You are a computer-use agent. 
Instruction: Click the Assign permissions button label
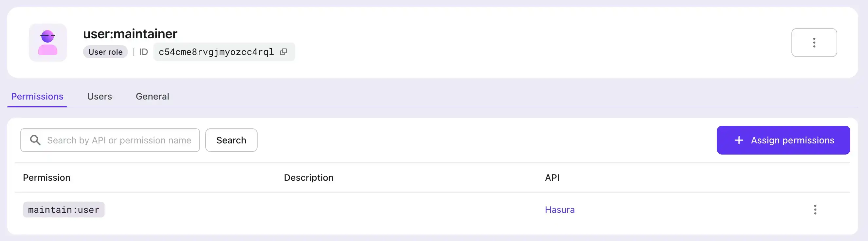click(x=792, y=140)
